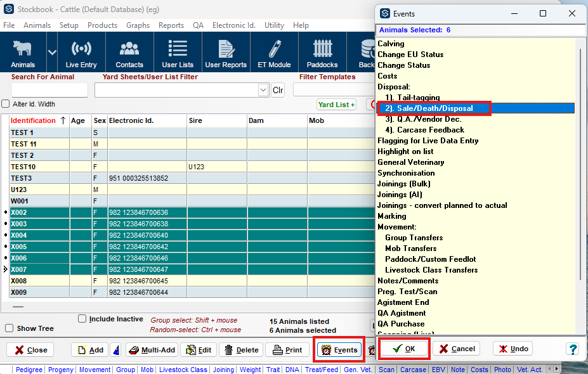588x374 pixels.
Task: Toggle the Show Tree checkbox
Action: (10, 328)
